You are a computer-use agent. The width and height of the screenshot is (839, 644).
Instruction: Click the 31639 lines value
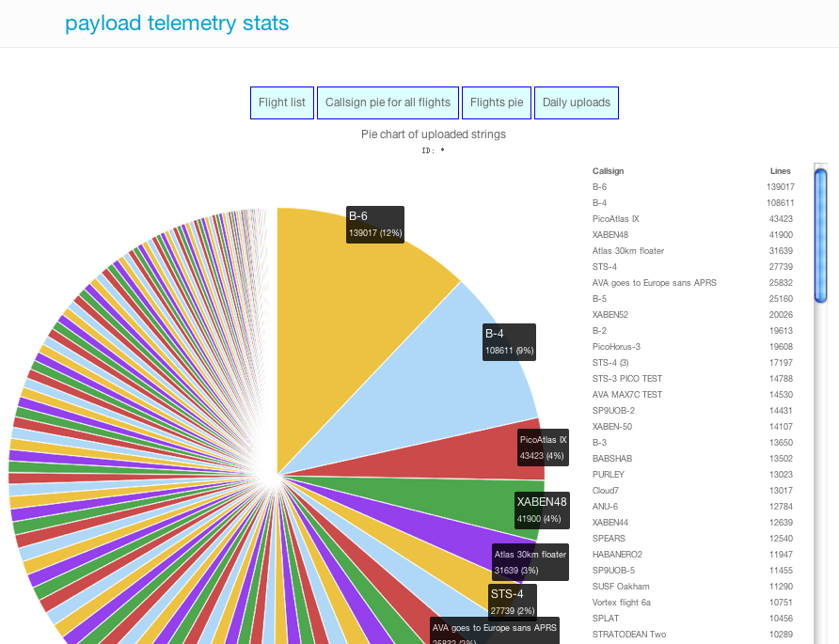pyautogui.click(x=782, y=251)
